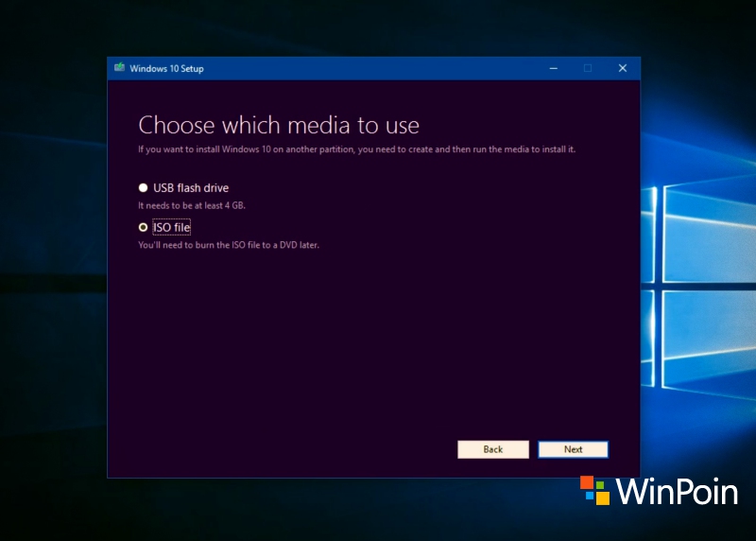This screenshot has height=541, width=756.
Task: Close the Windows 10 Setup window
Action: click(623, 68)
